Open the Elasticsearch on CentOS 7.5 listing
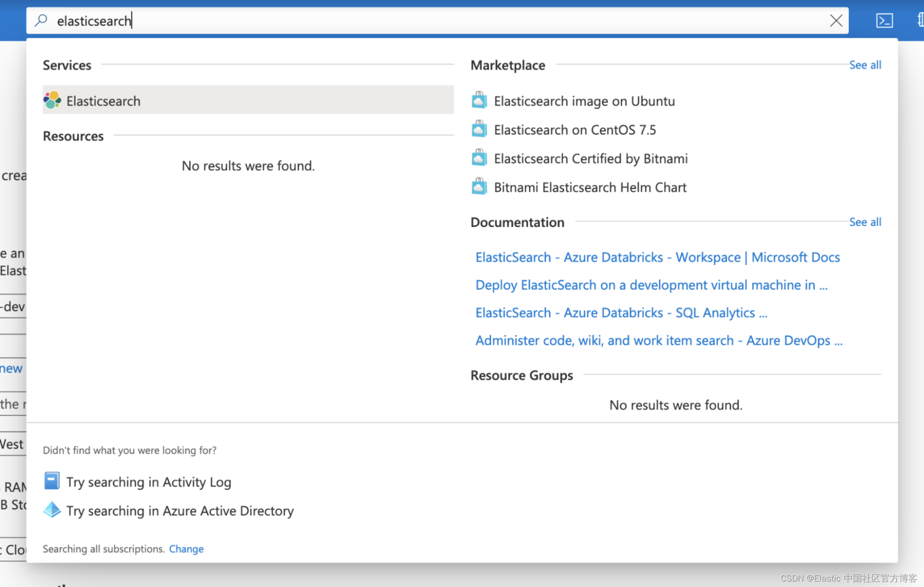The height and width of the screenshot is (587, 924). pyautogui.click(x=575, y=130)
